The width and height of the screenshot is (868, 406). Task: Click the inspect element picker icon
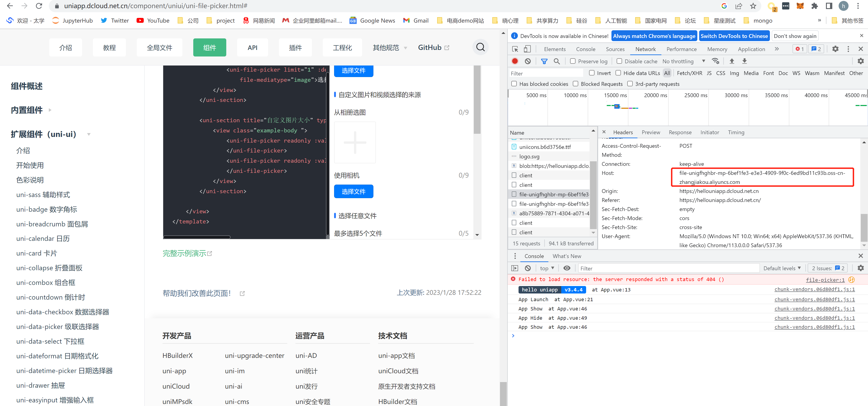coord(515,49)
